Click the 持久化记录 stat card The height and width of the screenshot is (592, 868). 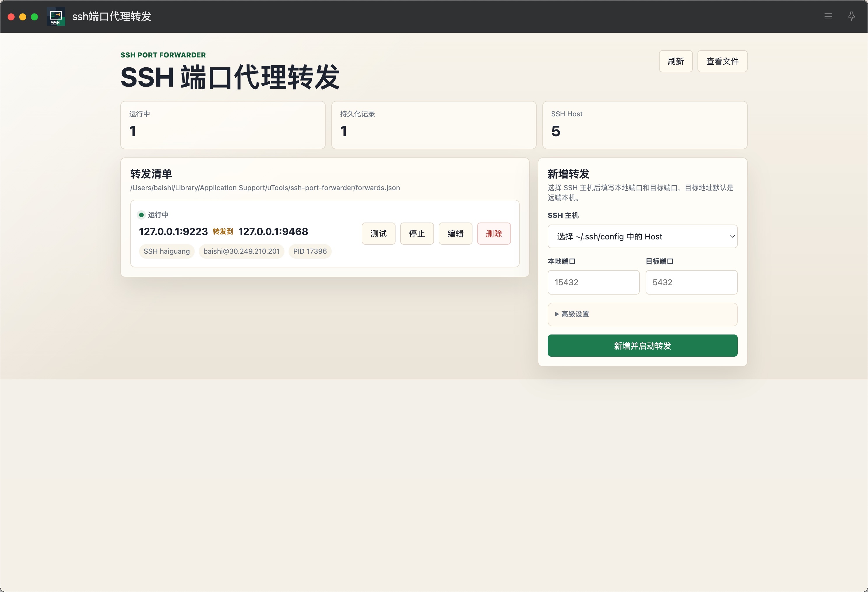click(x=434, y=125)
